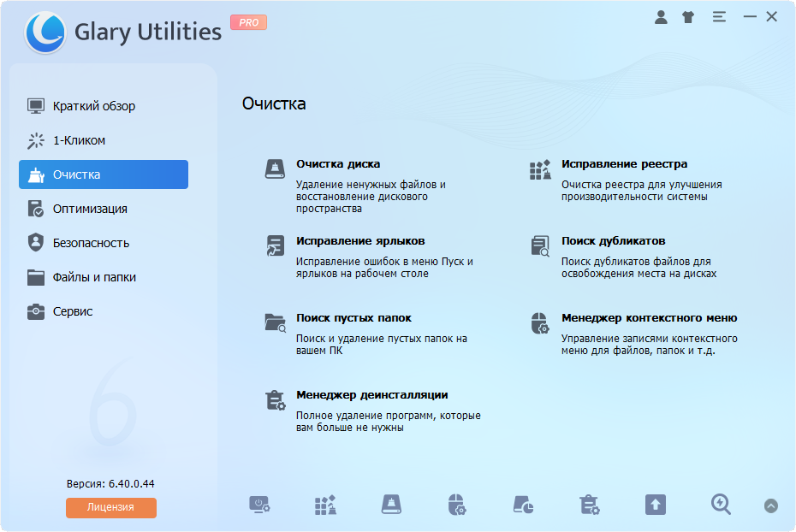Expand bottom toolbar with round chevron button
The image size is (796, 532).
[771, 505]
